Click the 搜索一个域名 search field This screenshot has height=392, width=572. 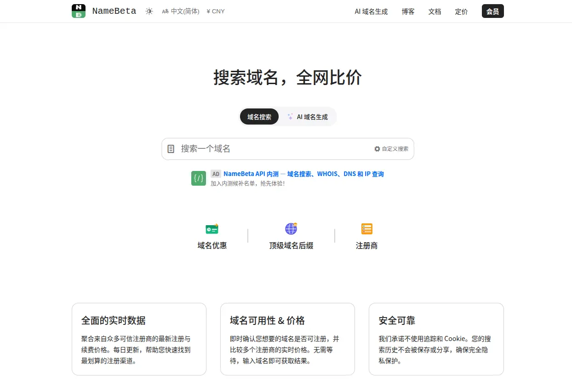point(288,149)
